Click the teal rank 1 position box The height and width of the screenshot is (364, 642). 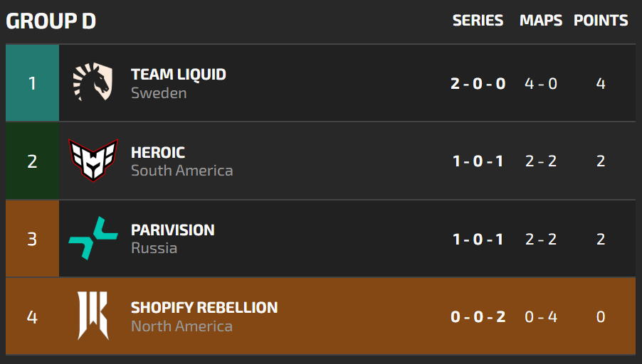click(x=32, y=83)
